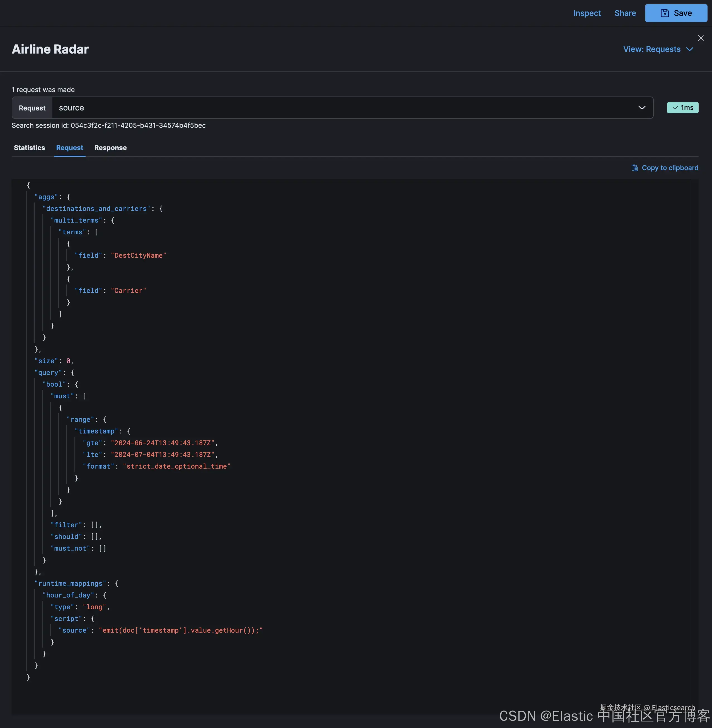The image size is (712, 728).
Task: Click the "DestCityName" value in code
Action: tap(138, 255)
